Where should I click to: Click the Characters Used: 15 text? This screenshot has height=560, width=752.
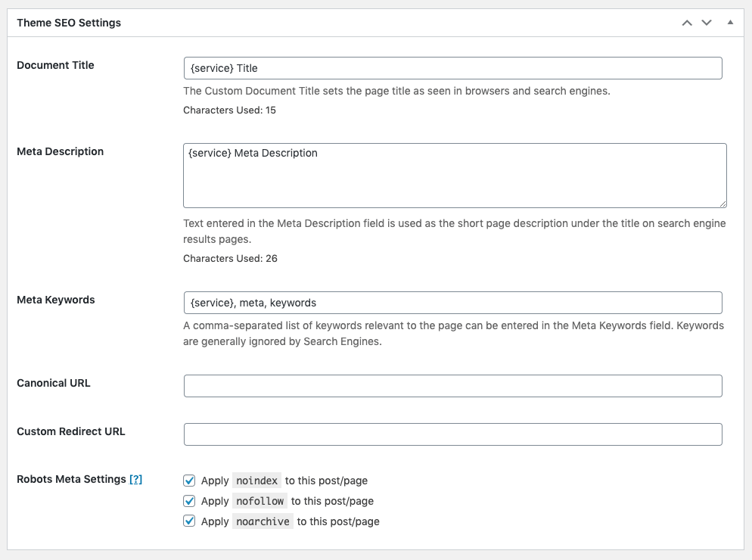[x=230, y=110]
